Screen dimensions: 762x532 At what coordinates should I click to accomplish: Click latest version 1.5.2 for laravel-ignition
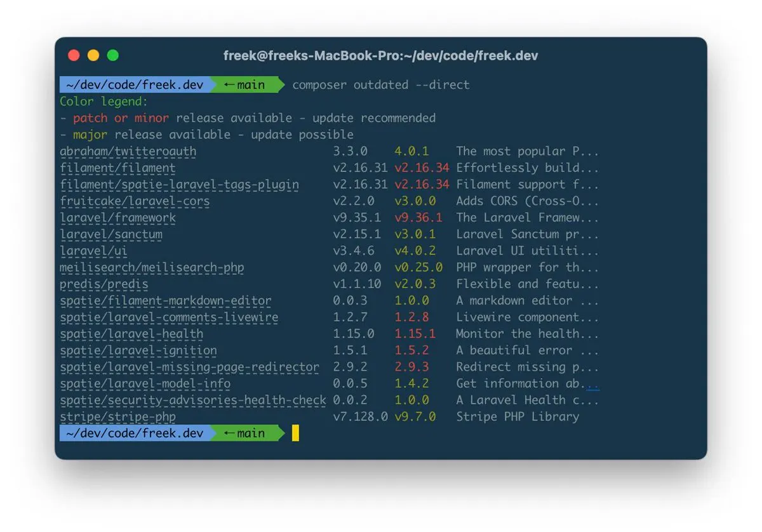click(411, 350)
